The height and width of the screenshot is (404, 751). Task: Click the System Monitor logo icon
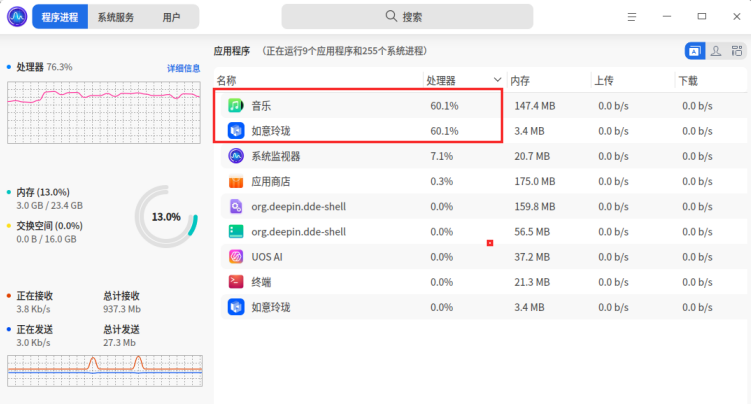[x=17, y=17]
